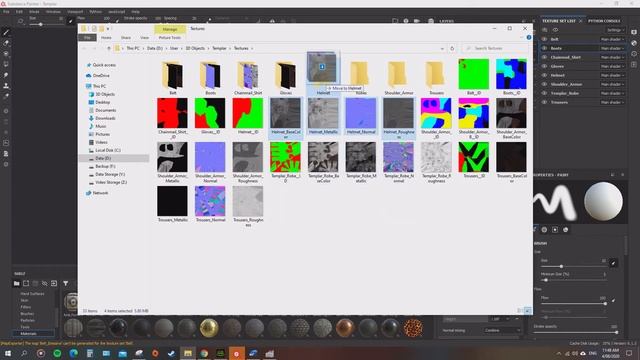Open Main shader dropdown for Belt

[x=612, y=39]
